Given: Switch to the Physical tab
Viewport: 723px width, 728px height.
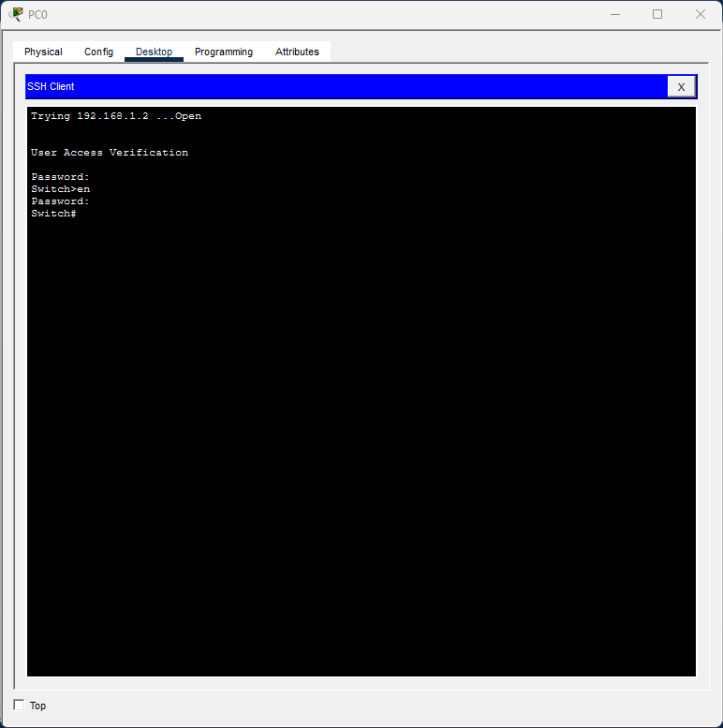Looking at the screenshot, I should [x=43, y=52].
